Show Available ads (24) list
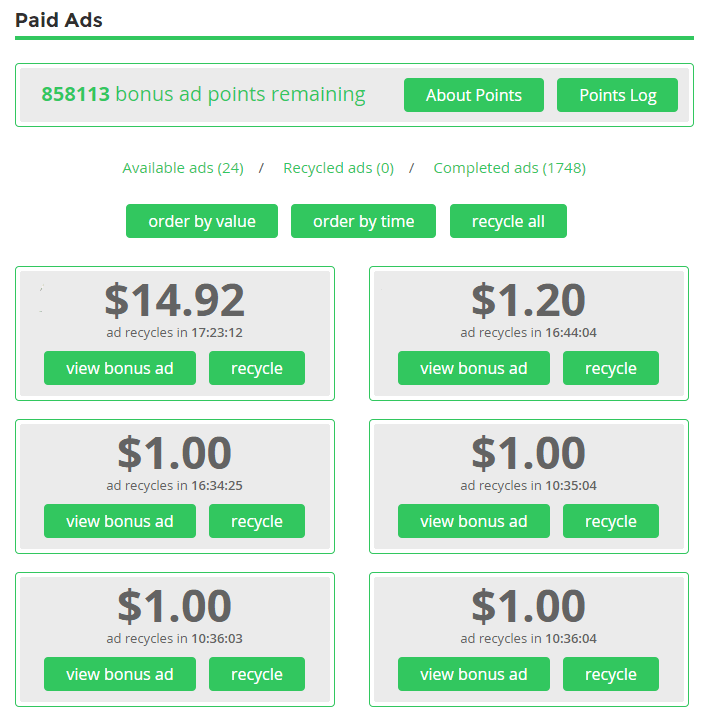This screenshot has width=708, height=716. (183, 168)
